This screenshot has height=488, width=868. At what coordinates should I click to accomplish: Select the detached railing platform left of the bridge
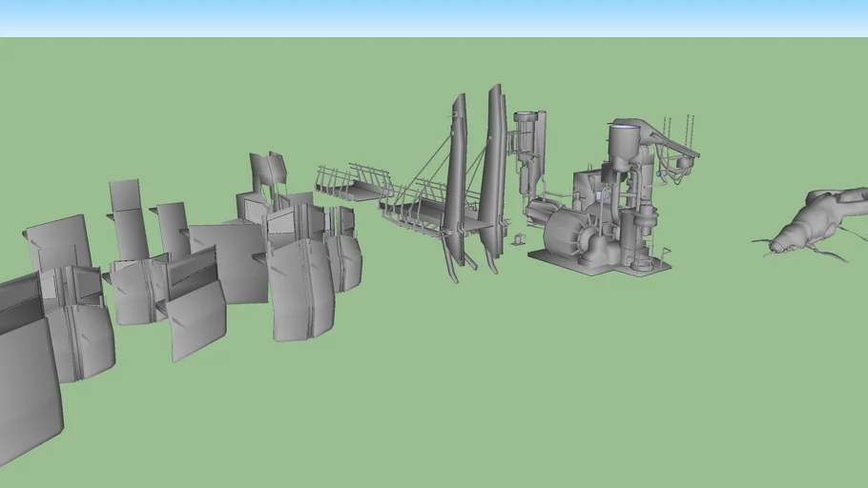pyautogui.click(x=351, y=186)
